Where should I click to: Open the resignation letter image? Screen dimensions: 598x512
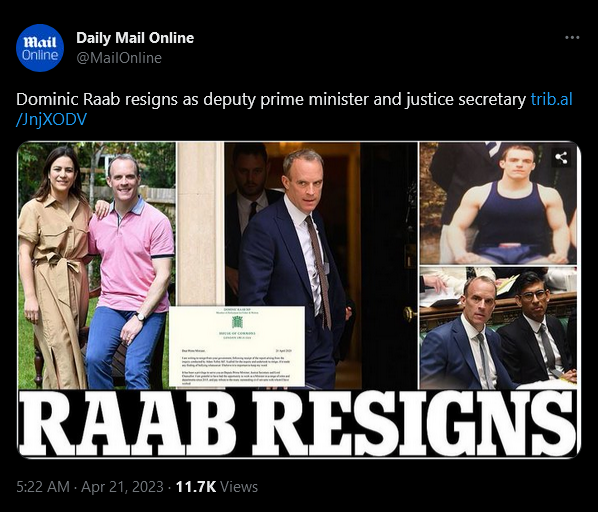point(237,345)
